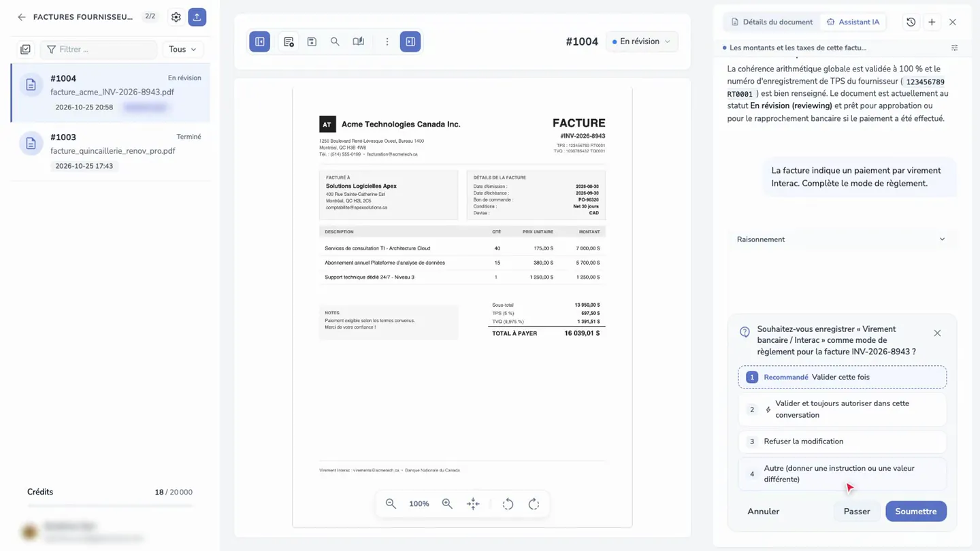
Task: Click the open-book reading view icon
Action: pos(358,41)
